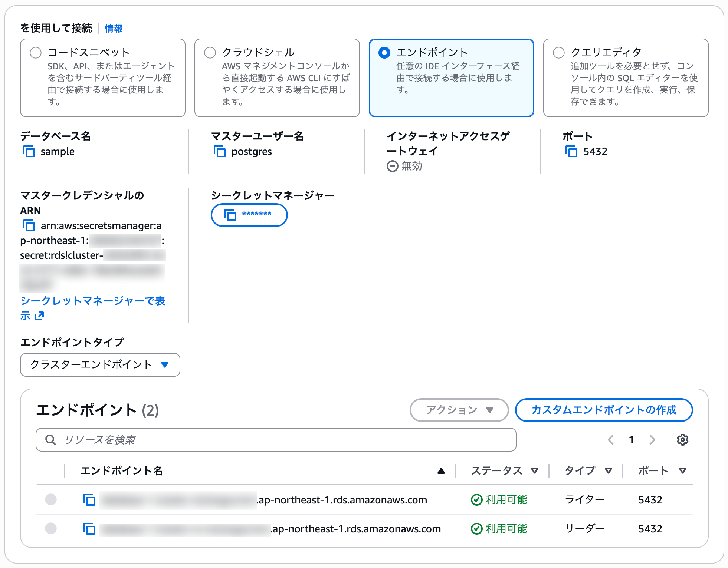Expand the アクション dropdown menu
The image size is (728, 568).
pyautogui.click(x=459, y=410)
